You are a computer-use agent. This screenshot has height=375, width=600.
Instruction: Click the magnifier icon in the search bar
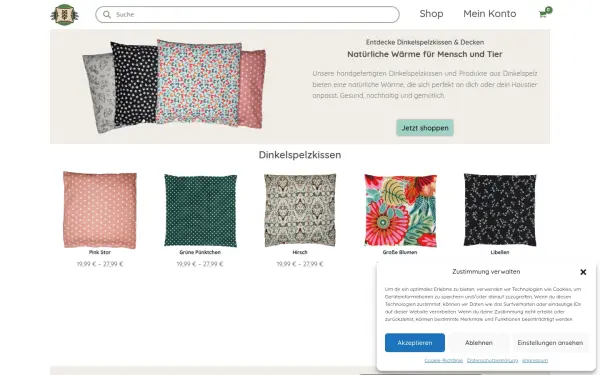[x=107, y=15]
